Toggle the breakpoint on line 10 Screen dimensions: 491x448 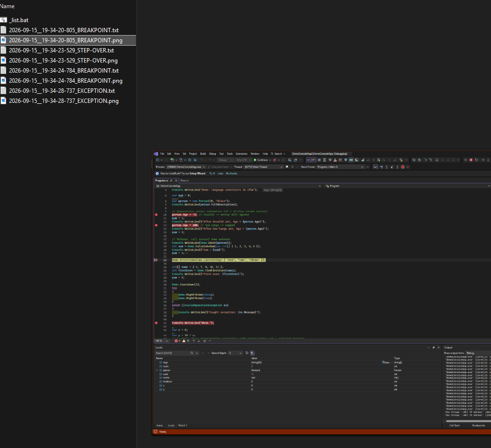[x=156, y=214]
